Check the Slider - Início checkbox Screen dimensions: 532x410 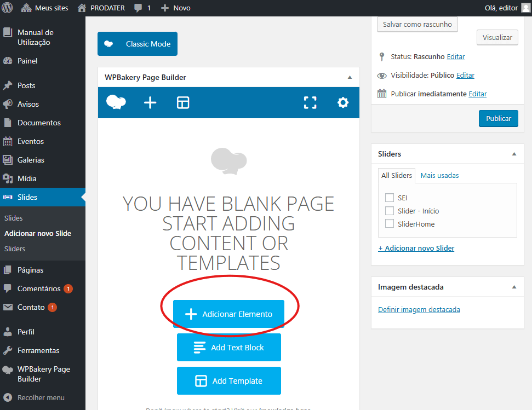click(x=390, y=211)
